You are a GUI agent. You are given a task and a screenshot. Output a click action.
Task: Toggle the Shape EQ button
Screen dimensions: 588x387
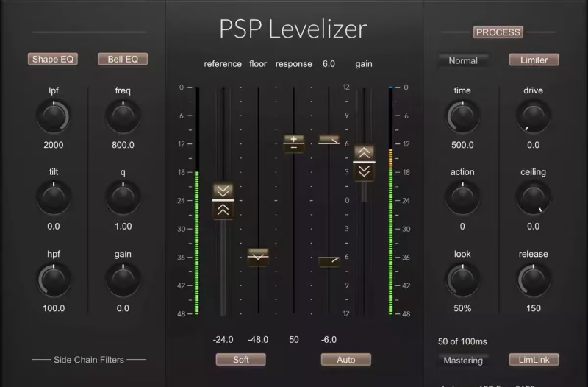(53, 59)
